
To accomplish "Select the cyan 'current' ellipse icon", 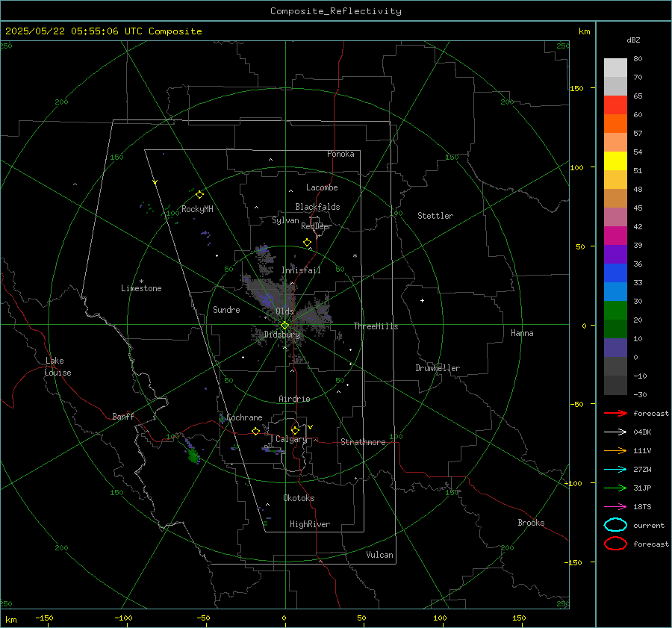I will [615, 525].
